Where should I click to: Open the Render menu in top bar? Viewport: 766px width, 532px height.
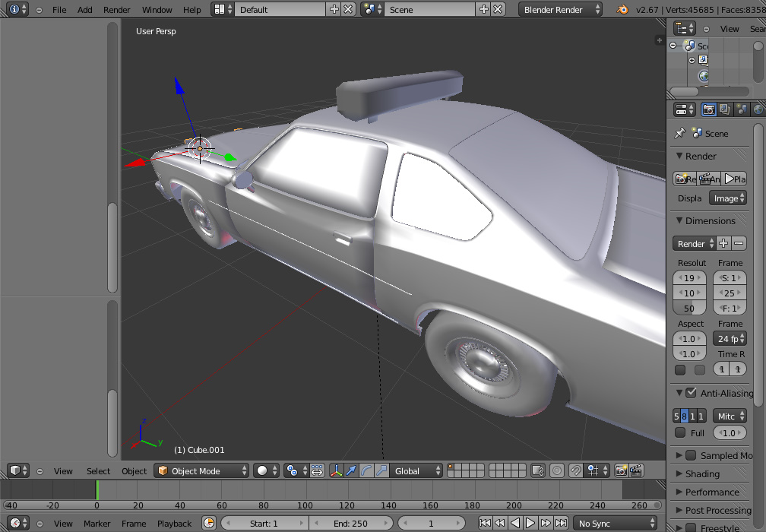pos(117,10)
